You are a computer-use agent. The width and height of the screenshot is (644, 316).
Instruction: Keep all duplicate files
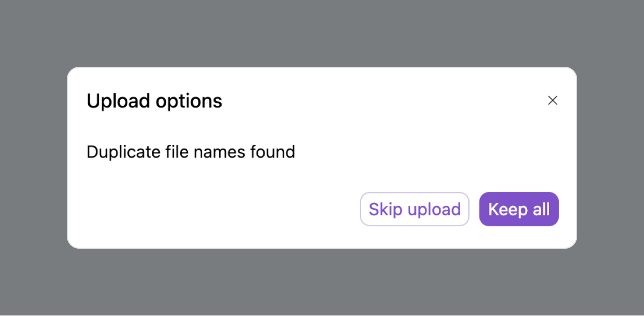[519, 209]
